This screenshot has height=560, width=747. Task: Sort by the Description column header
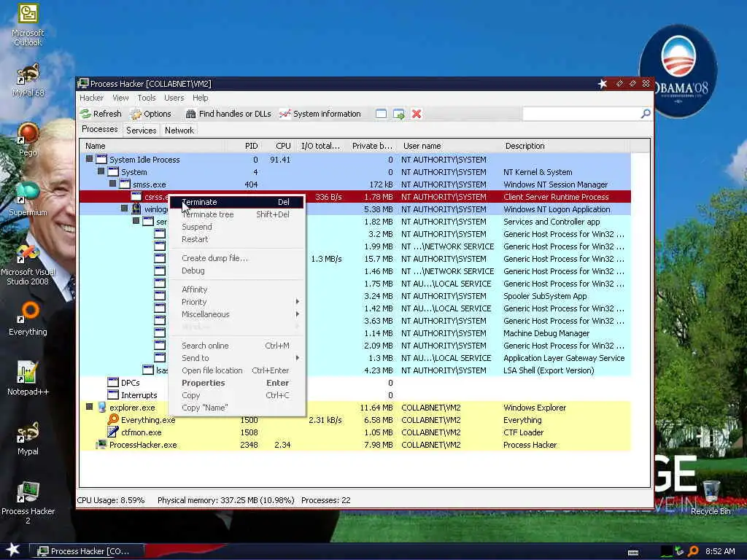coord(565,146)
